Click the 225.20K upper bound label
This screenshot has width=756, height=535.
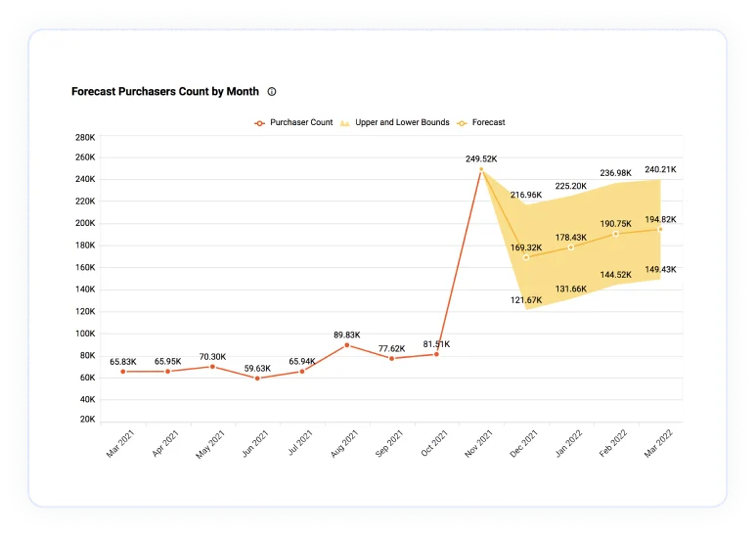click(x=571, y=186)
